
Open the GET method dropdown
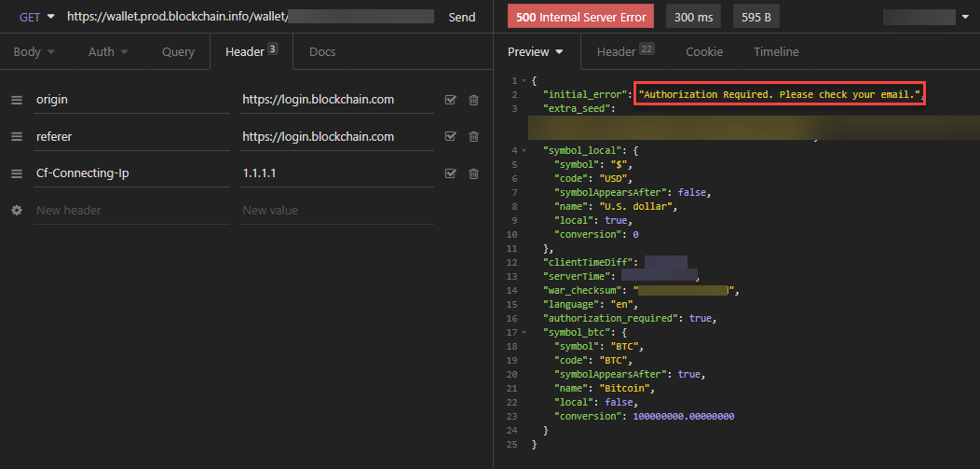pyautogui.click(x=37, y=17)
